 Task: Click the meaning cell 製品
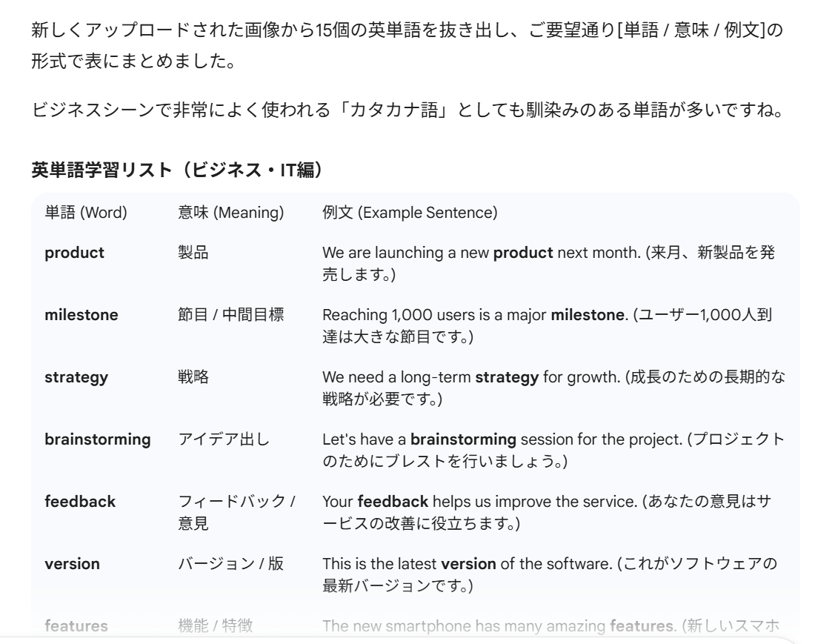(193, 252)
